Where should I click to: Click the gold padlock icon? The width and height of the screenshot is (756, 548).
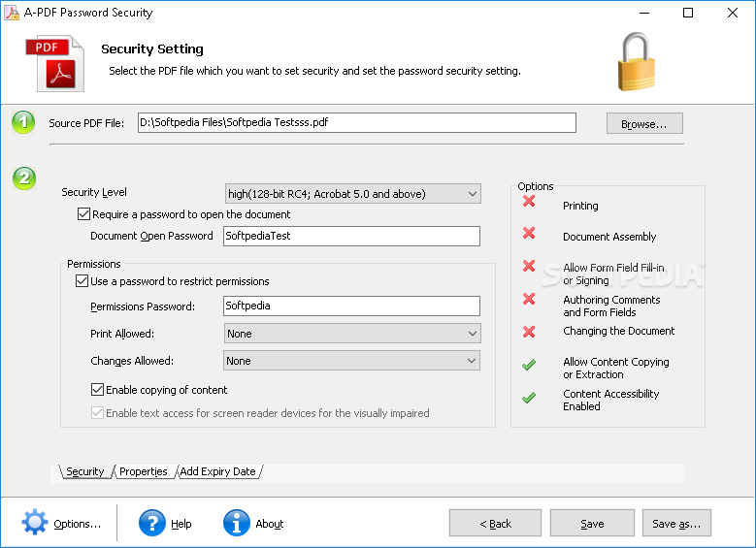click(x=637, y=62)
